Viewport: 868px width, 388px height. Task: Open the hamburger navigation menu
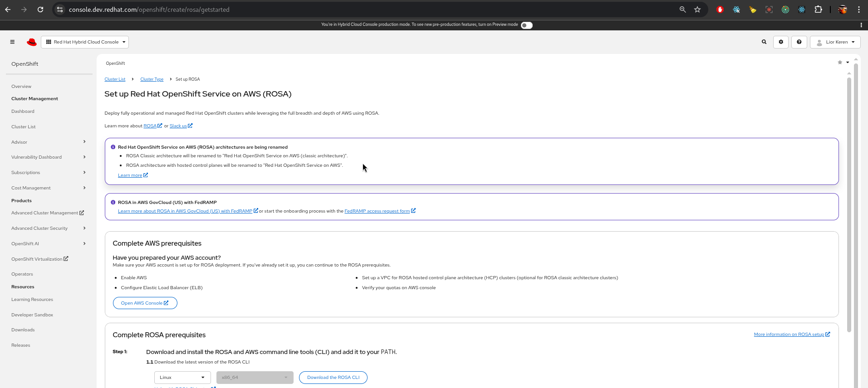(12, 42)
